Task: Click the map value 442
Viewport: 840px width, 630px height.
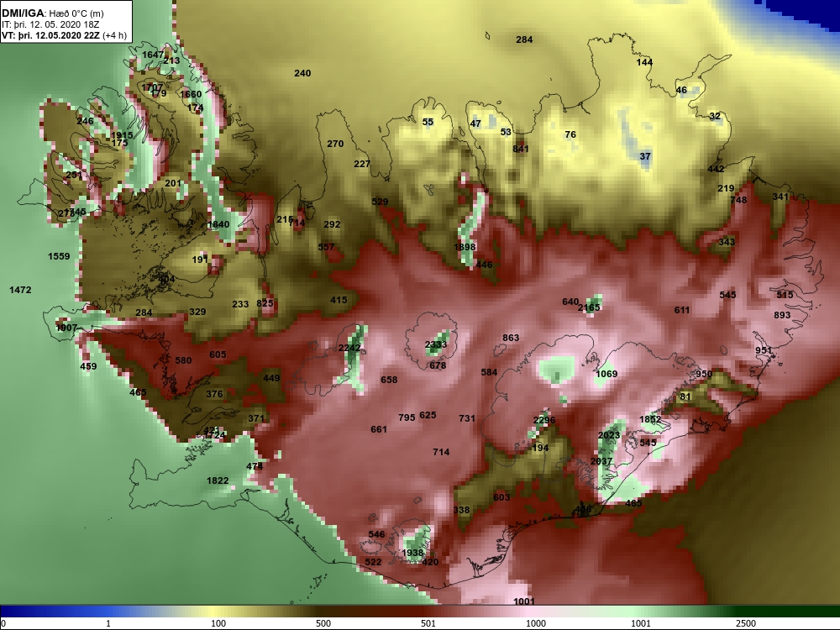Action: (x=716, y=169)
